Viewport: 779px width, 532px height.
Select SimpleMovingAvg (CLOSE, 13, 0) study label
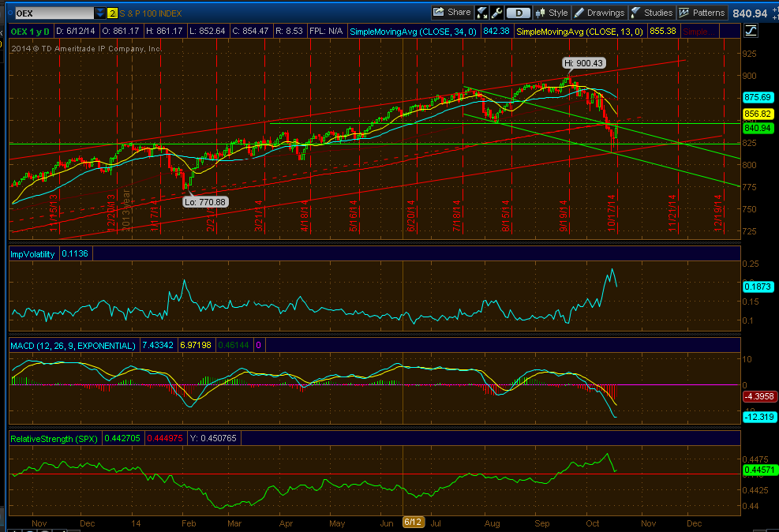pos(579,32)
